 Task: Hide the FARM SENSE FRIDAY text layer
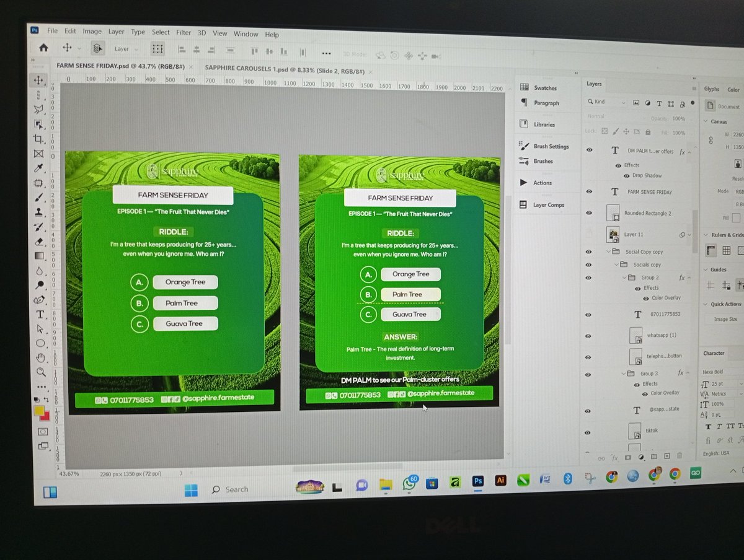coord(589,191)
